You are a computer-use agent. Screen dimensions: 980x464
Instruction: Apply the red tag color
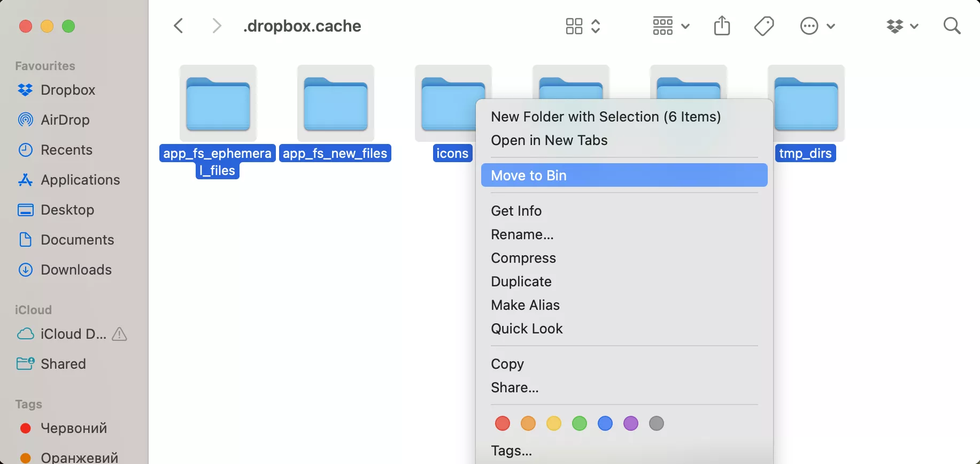coord(503,423)
